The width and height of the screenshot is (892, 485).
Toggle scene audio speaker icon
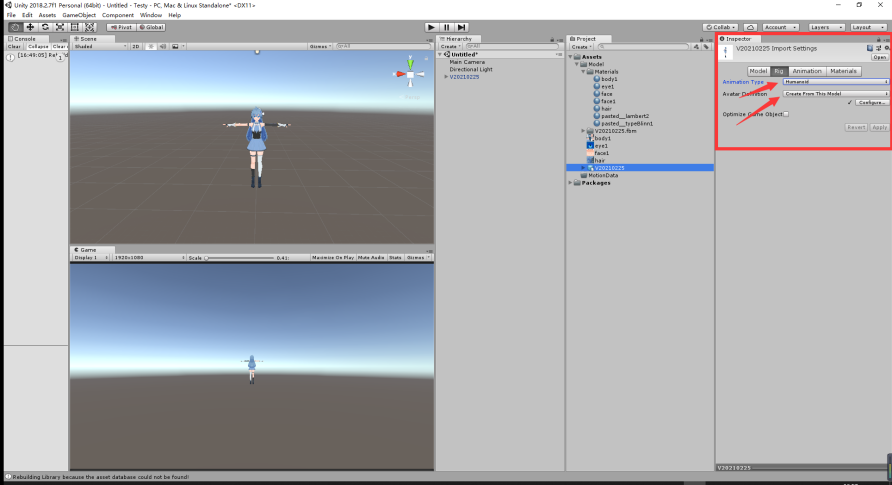pos(163,47)
